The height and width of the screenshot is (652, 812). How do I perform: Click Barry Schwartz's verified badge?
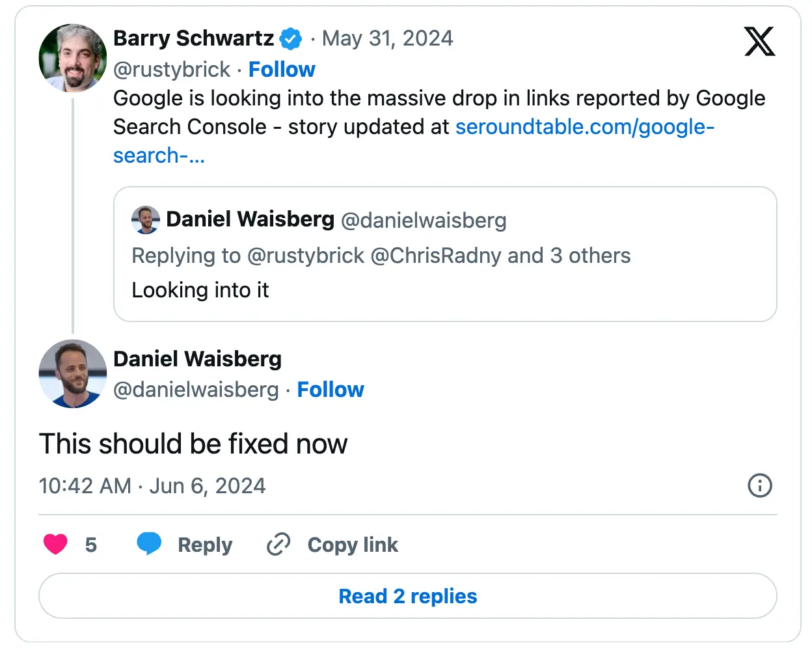click(291, 39)
